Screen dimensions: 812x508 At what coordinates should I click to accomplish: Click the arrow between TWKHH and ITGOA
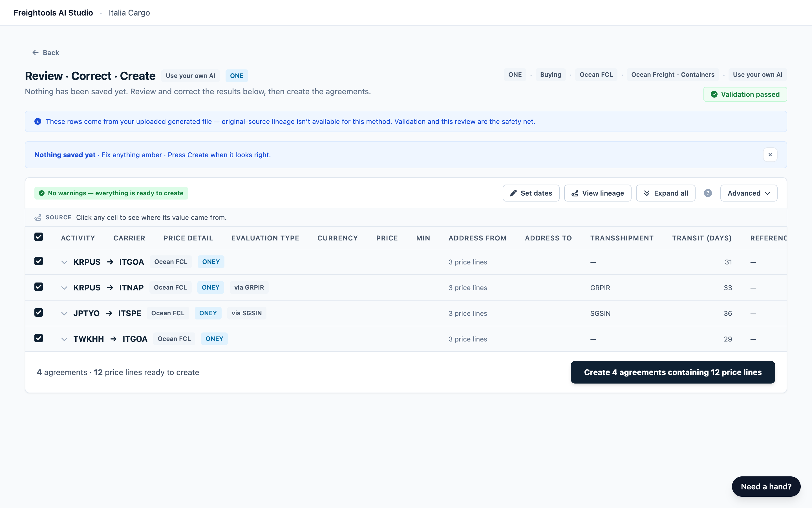[x=113, y=339]
